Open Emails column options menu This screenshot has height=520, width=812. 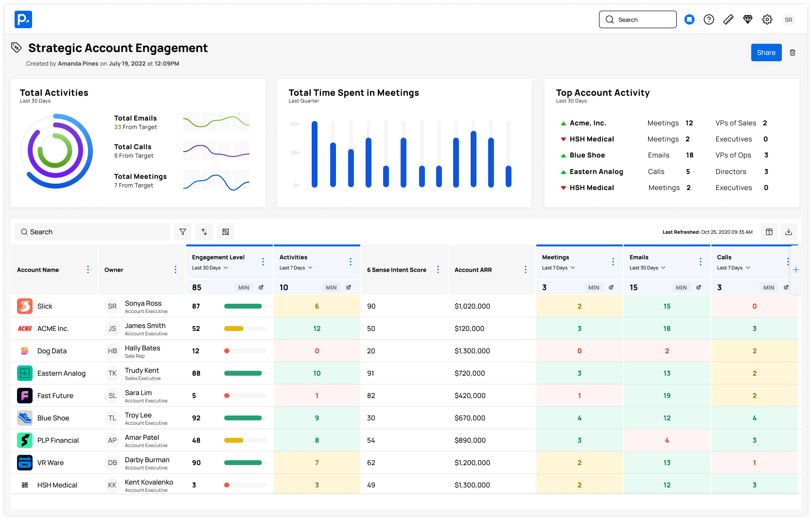click(x=701, y=262)
